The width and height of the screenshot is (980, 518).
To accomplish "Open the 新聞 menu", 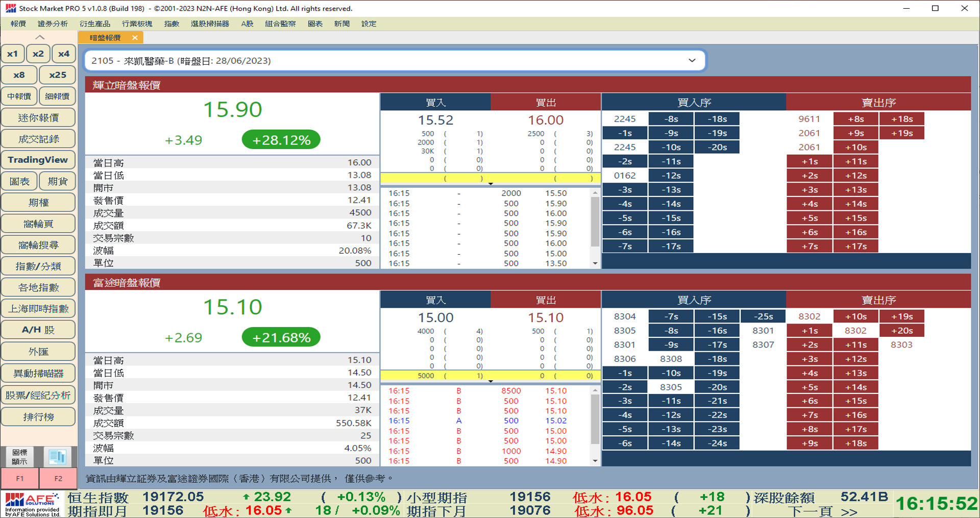I will tap(341, 24).
